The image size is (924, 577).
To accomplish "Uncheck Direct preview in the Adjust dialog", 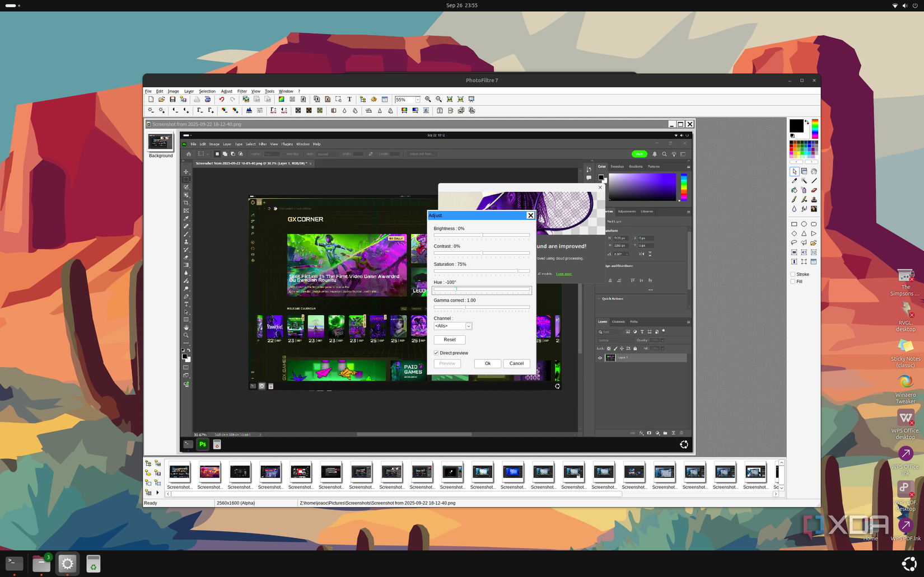I will click(436, 353).
